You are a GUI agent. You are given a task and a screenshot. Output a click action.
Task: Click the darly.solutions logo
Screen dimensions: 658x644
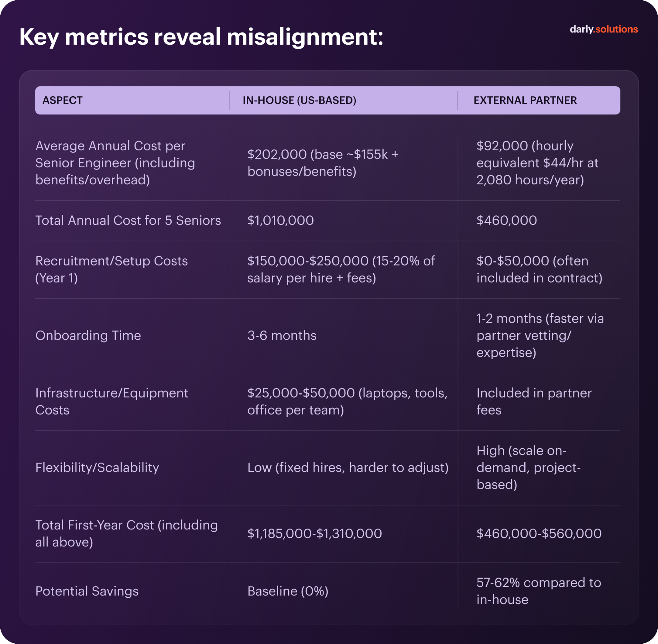pos(603,30)
